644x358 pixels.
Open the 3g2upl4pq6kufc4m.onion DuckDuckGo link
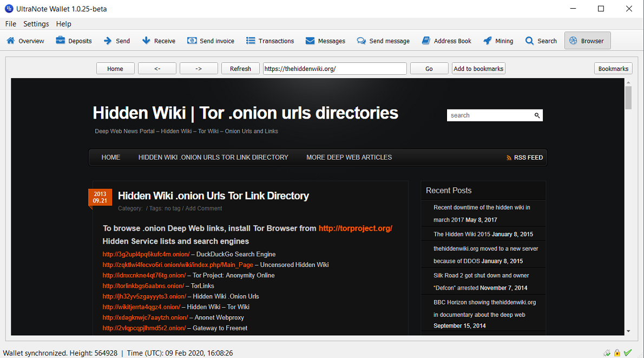[x=146, y=255]
